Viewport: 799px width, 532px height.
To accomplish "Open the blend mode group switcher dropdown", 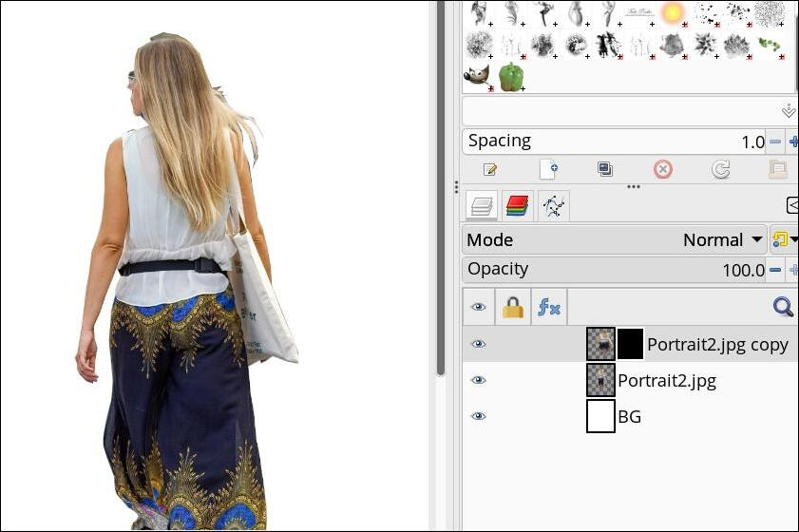I will 783,240.
